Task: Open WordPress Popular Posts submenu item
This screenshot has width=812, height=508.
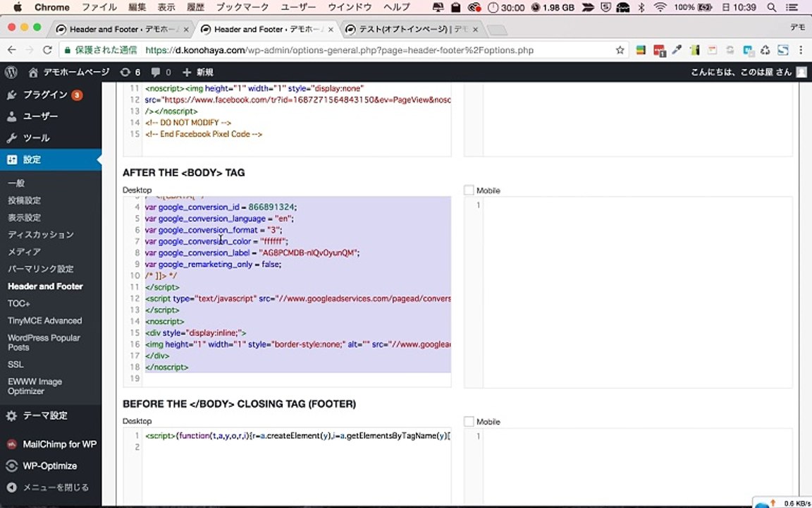Action: point(44,342)
